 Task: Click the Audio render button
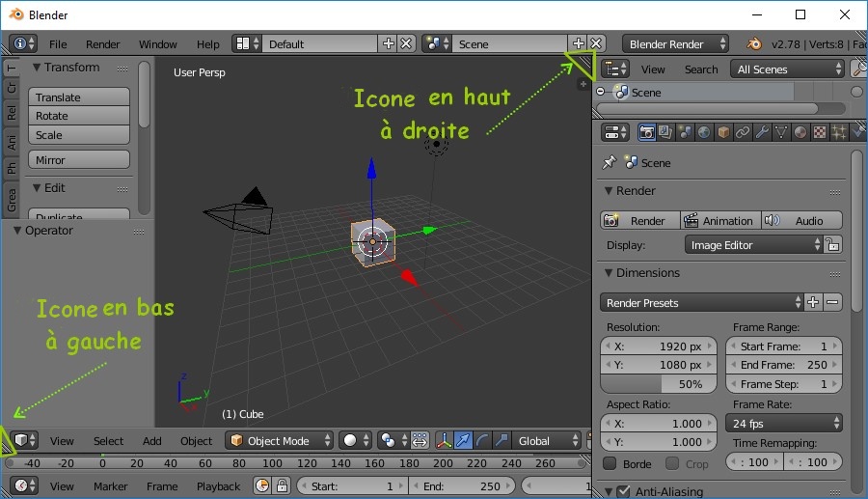pos(801,220)
